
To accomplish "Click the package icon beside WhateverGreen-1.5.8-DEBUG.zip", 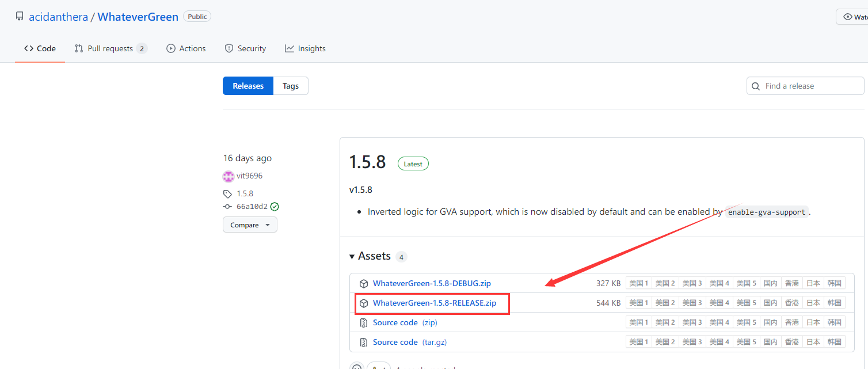I will (363, 283).
